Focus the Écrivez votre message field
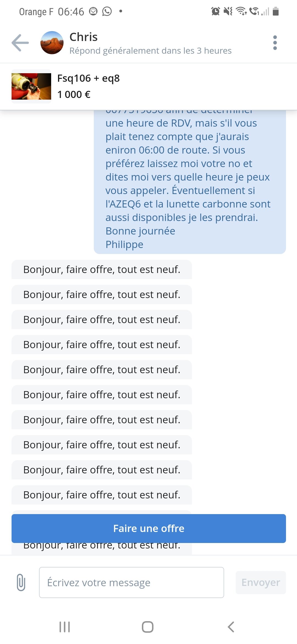297x644 pixels. pos(131,582)
